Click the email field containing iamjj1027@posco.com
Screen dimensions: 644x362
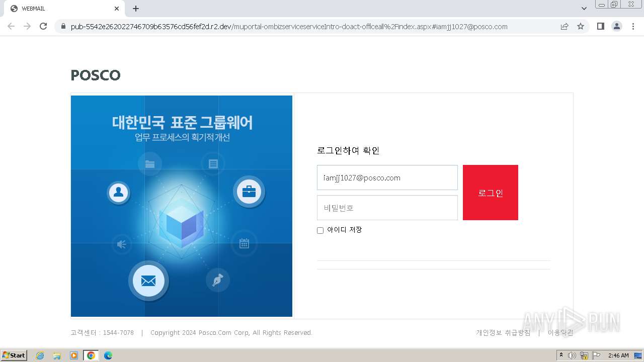[x=387, y=177]
